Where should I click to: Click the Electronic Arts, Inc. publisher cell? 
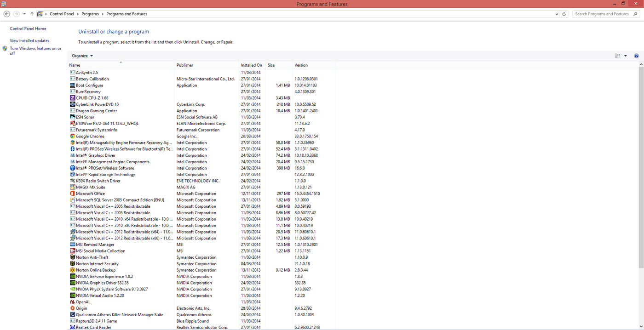pyautogui.click(x=194, y=308)
